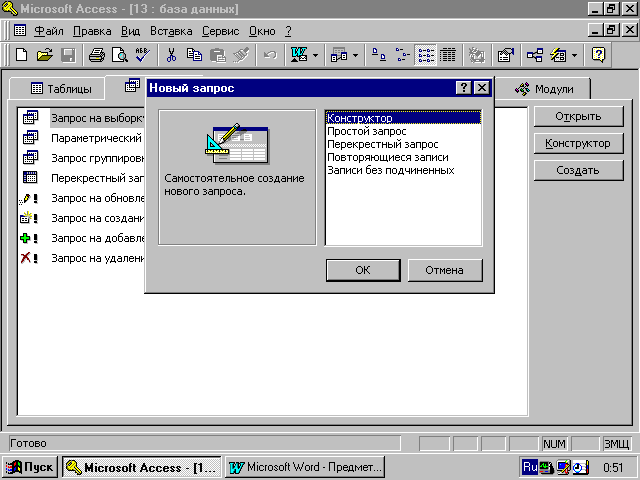Open the Правка menu
640x480 pixels.
(x=92, y=31)
